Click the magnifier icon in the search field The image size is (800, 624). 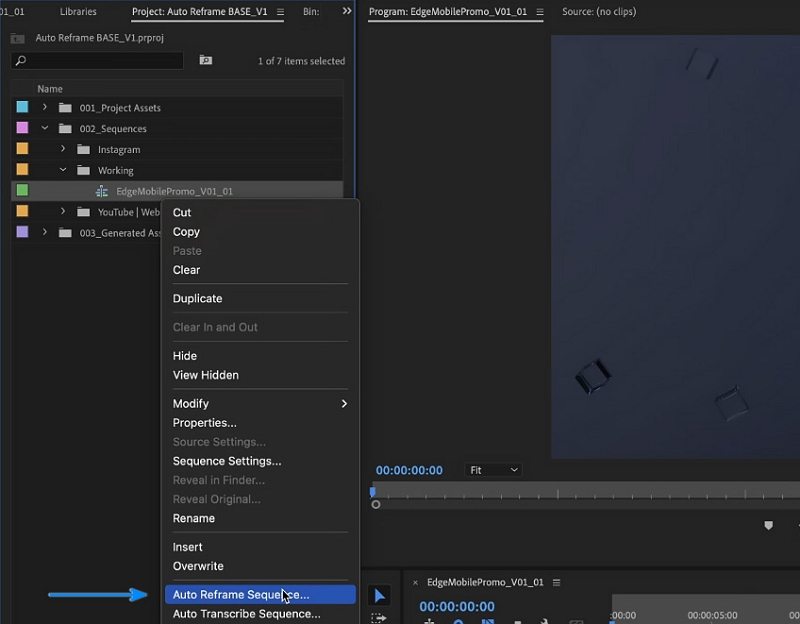(x=20, y=61)
